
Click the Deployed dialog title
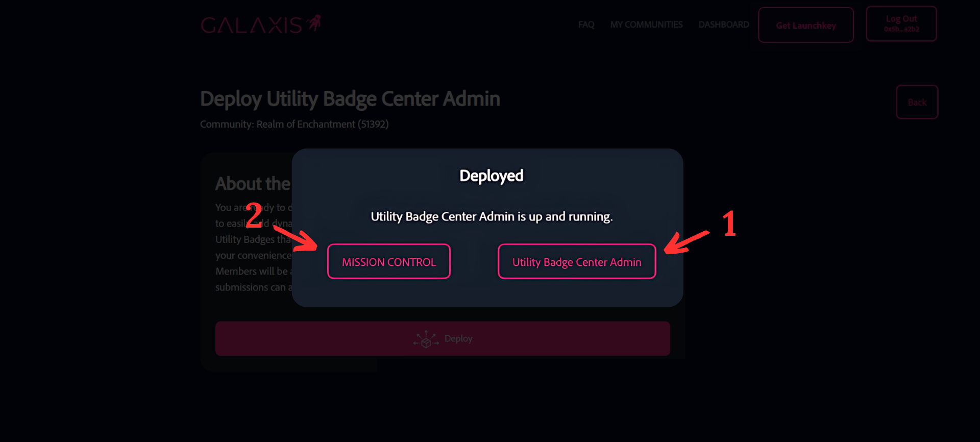(x=491, y=176)
